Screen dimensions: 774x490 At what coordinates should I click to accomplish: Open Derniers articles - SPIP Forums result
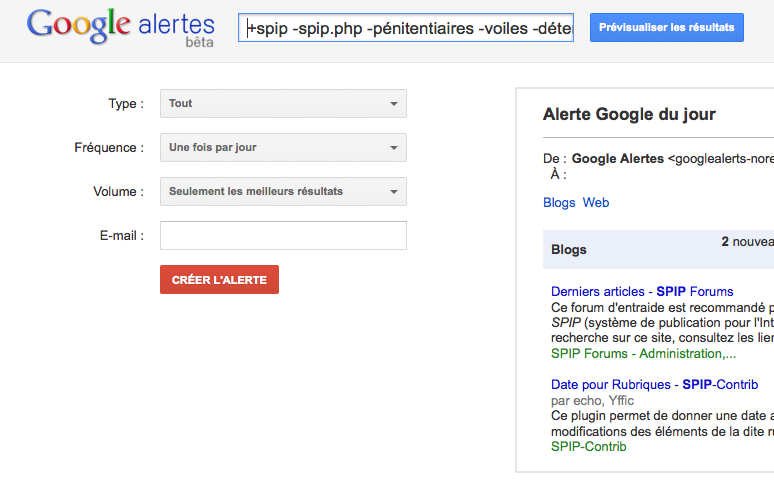point(642,292)
